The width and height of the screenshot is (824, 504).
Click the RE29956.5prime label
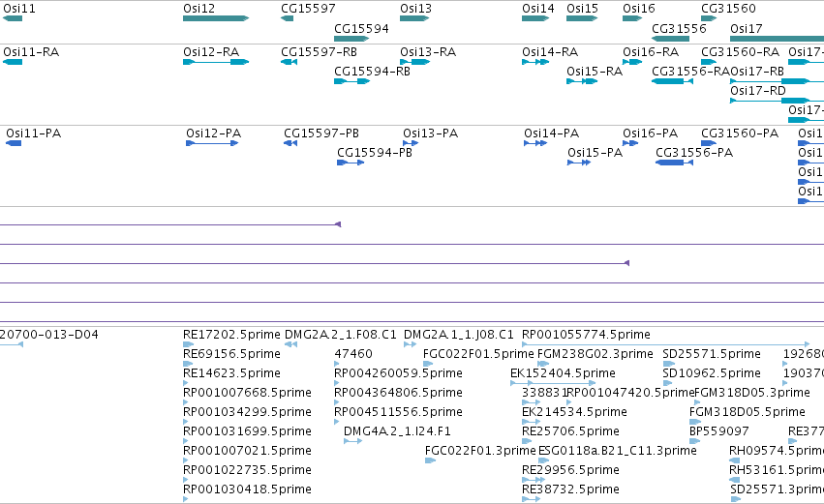pos(570,470)
